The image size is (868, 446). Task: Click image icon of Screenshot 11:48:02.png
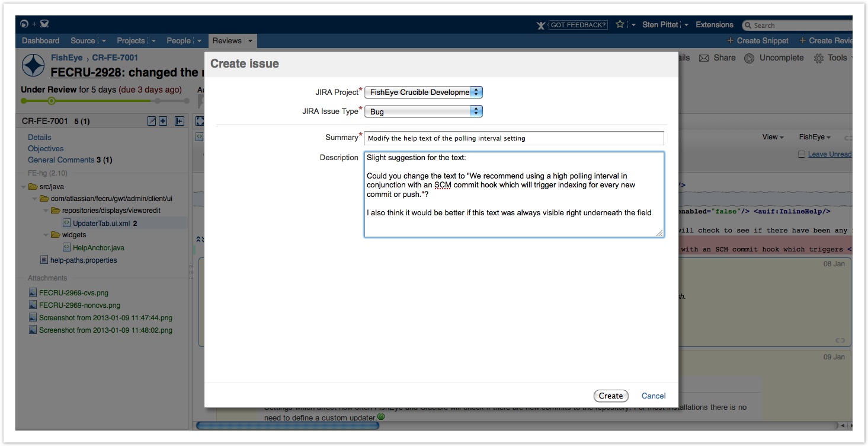click(x=33, y=330)
